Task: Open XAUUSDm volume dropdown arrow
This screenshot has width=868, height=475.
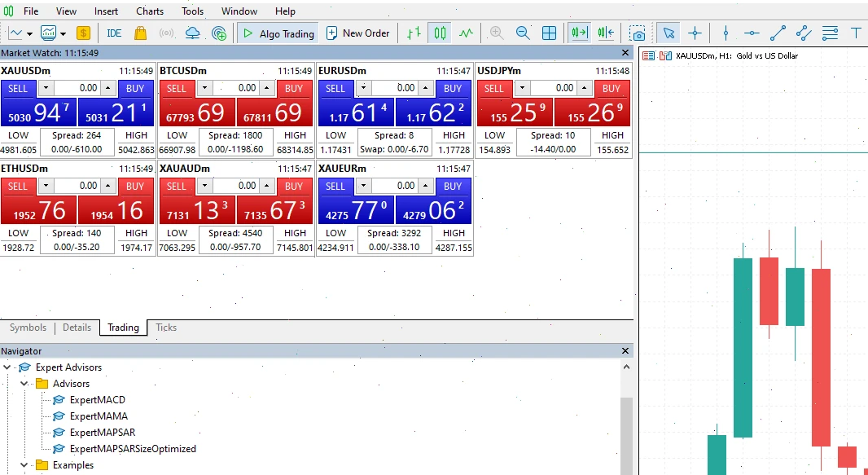Action: coord(46,87)
